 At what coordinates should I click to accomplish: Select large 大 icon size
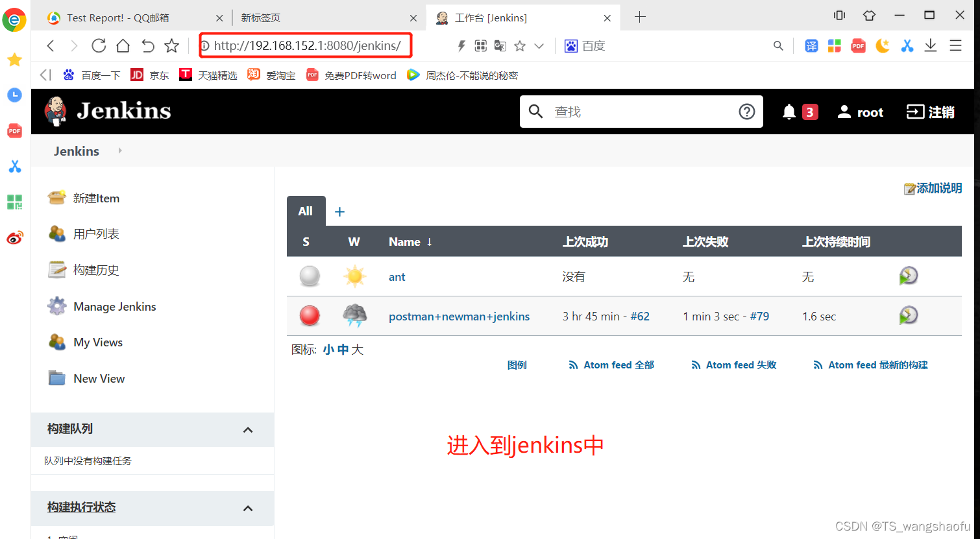357,350
